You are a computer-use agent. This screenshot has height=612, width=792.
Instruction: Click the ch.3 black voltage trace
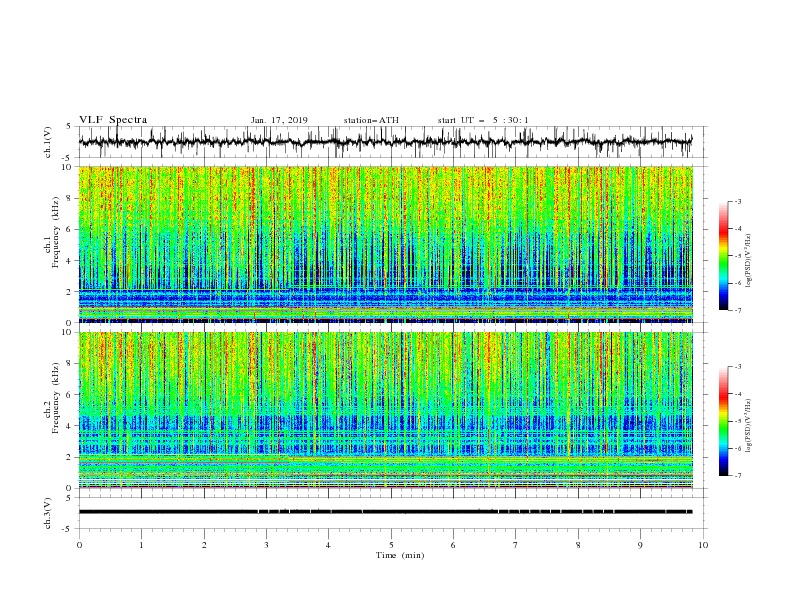point(385,512)
